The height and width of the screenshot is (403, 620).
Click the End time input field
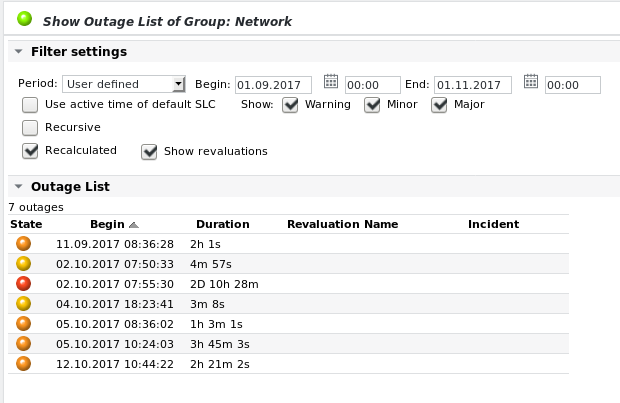click(x=573, y=85)
